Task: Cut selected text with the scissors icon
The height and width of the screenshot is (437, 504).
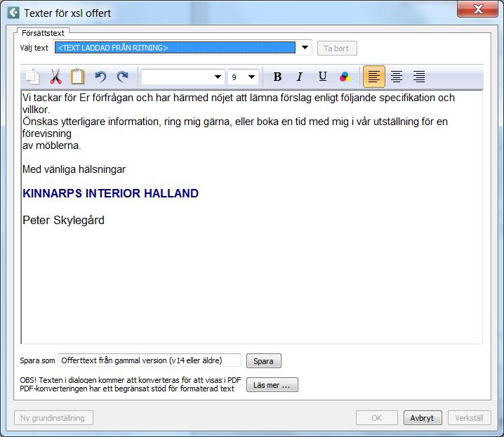Action: pos(55,77)
